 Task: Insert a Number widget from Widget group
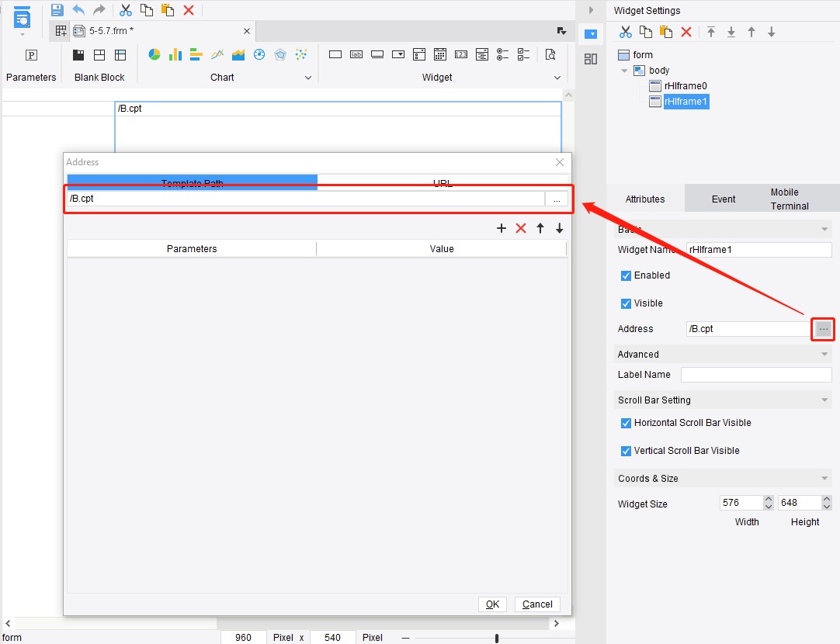460,54
